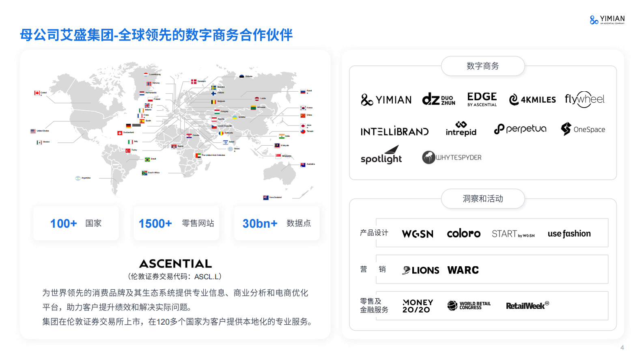Screen dimensions: 644x362
Task: Click the perpetua logo
Action: [520, 129]
